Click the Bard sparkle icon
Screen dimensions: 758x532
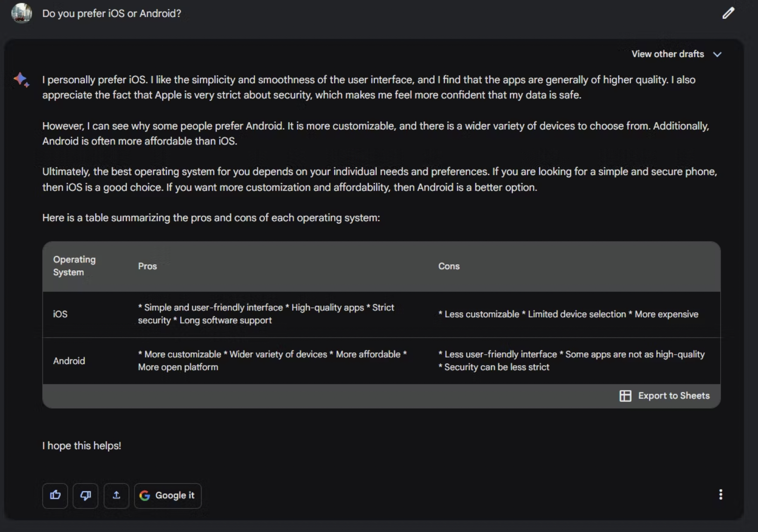pos(21,79)
